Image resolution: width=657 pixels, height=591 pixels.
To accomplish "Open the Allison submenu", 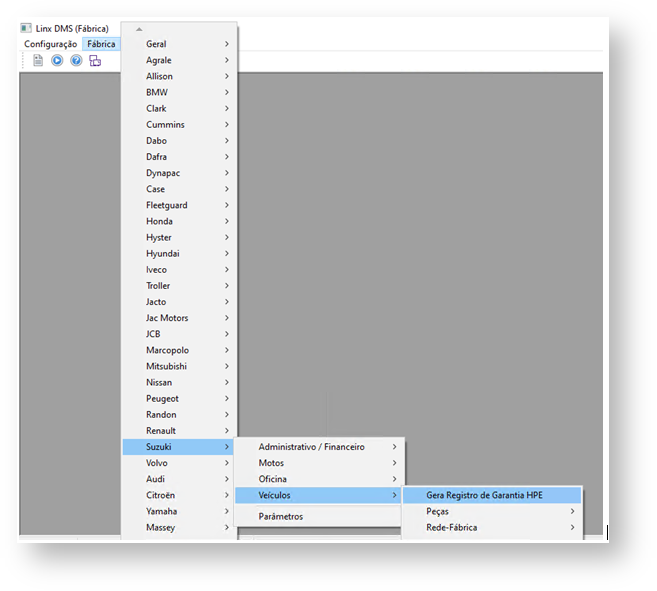I will click(x=179, y=76).
